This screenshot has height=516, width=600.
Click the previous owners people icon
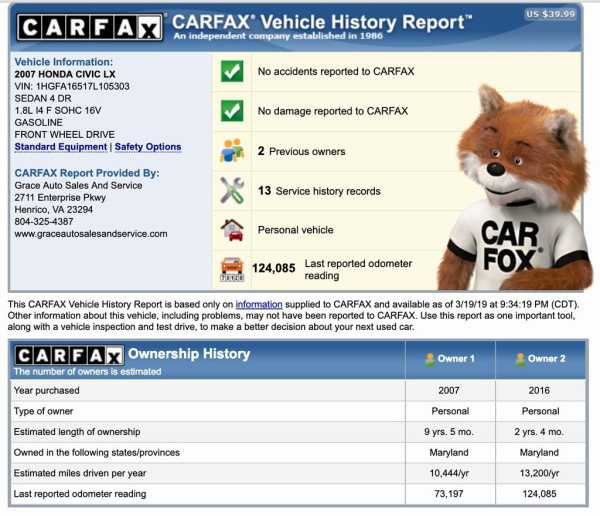pyautogui.click(x=232, y=151)
